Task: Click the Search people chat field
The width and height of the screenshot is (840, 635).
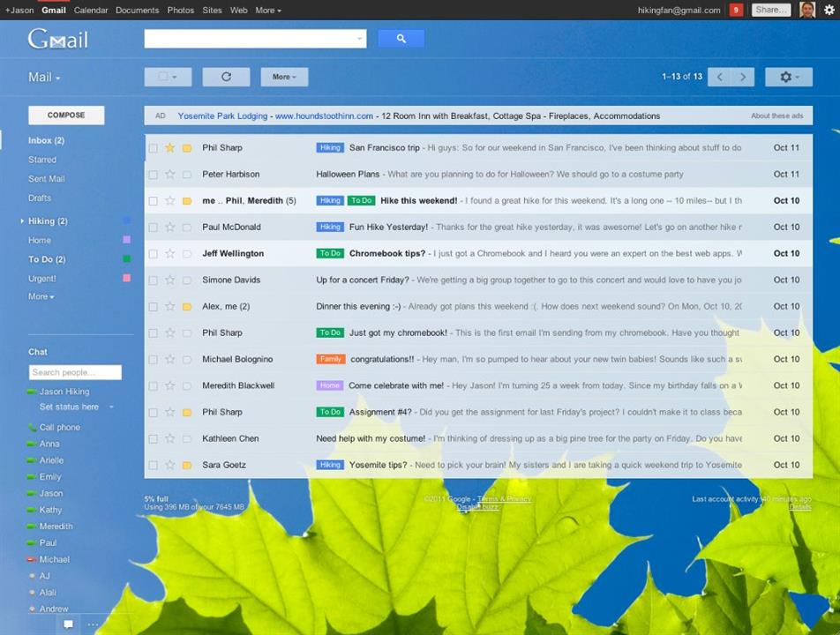Action: tap(75, 372)
